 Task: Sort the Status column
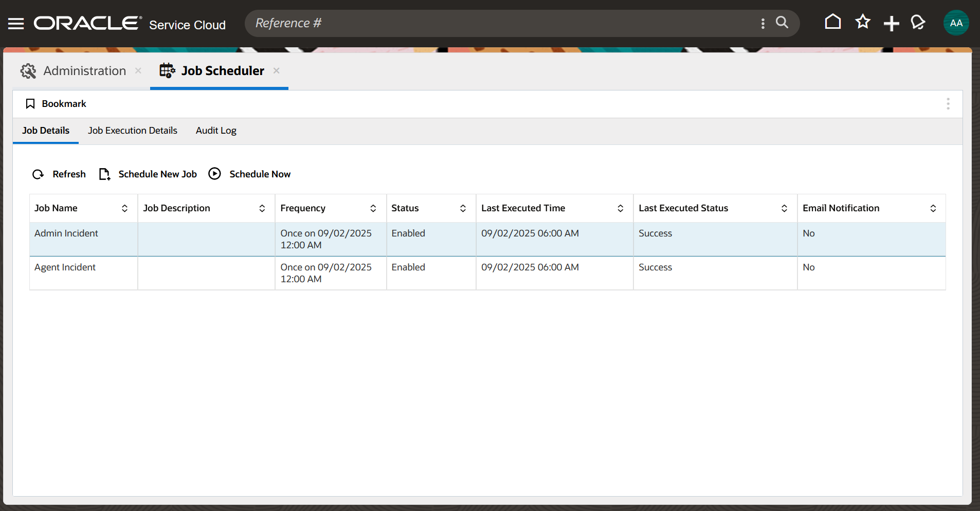463,208
